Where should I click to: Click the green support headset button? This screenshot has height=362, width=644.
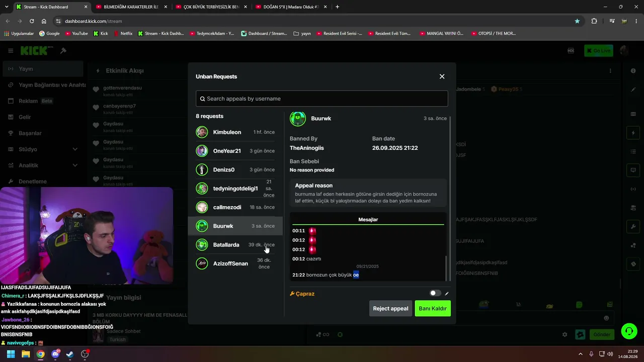point(629,331)
